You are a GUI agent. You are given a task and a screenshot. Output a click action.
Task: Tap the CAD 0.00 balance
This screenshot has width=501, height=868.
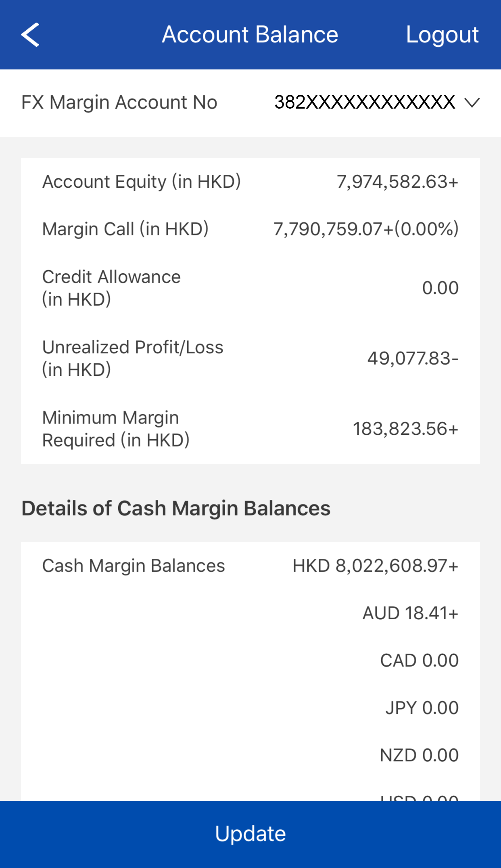click(419, 660)
